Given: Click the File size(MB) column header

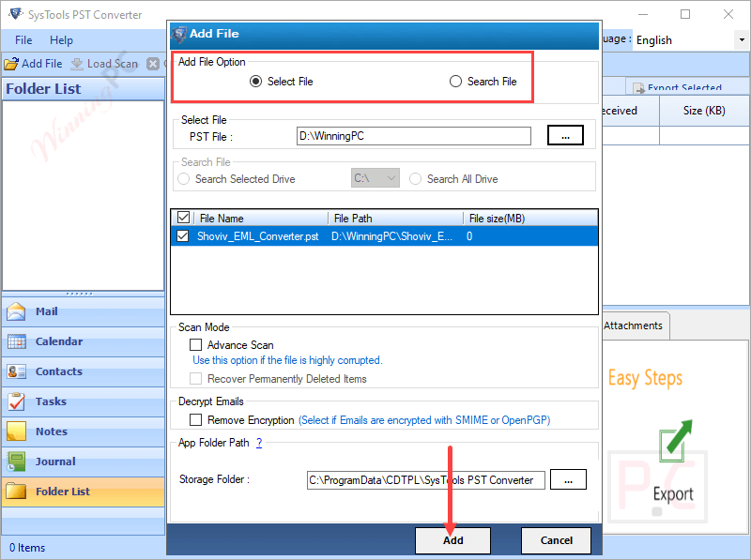Looking at the screenshot, I should (530, 219).
